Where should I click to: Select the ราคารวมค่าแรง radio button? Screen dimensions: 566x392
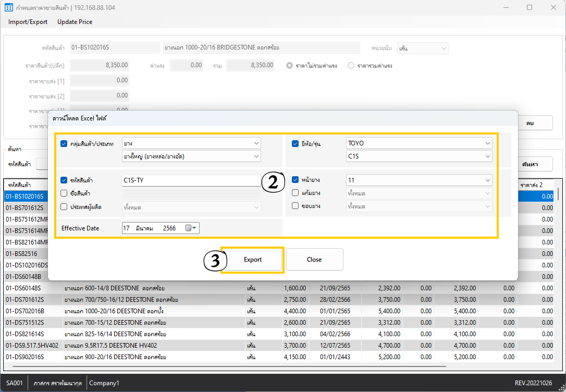tap(351, 66)
